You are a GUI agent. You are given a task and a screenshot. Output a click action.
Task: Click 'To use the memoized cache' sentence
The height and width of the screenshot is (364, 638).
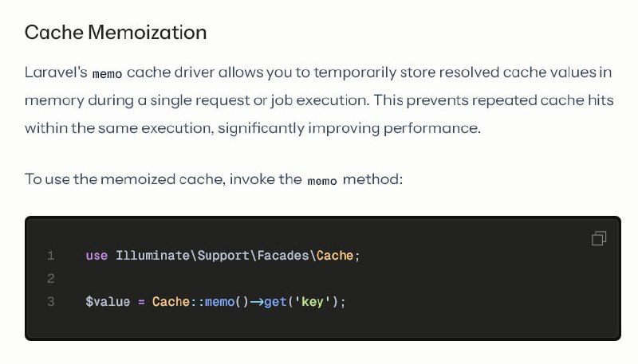tap(124, 179)
